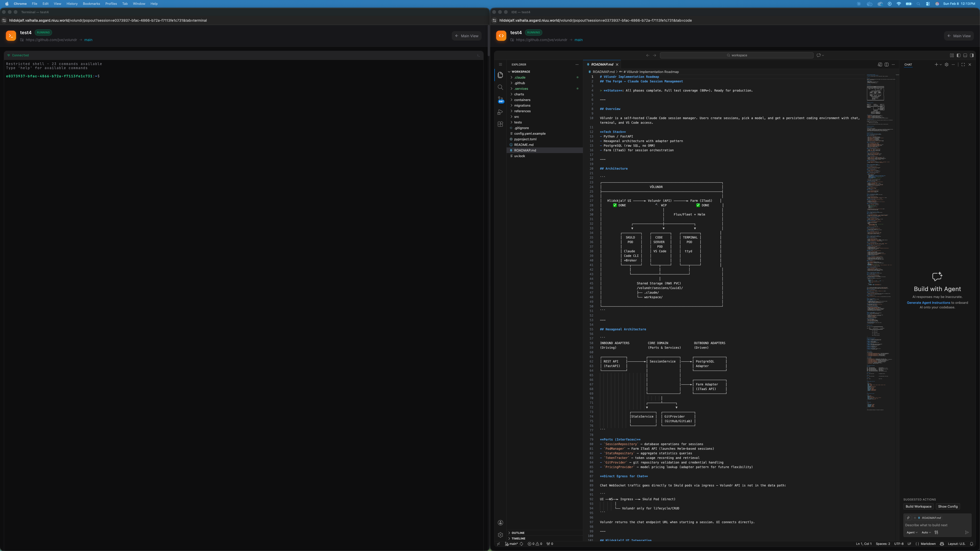Open the Run and Debug view

point(500,112)
